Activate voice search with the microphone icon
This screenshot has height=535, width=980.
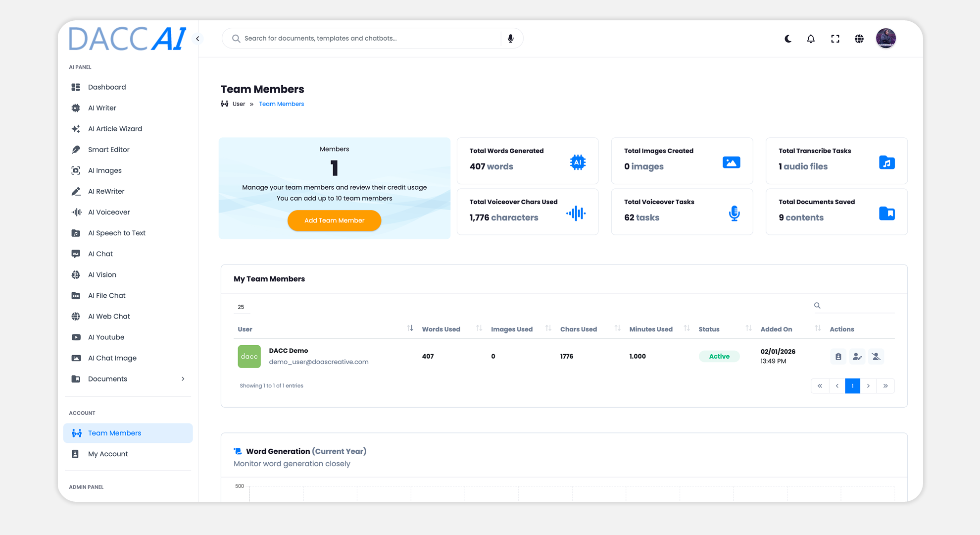(x=510, y=38)
